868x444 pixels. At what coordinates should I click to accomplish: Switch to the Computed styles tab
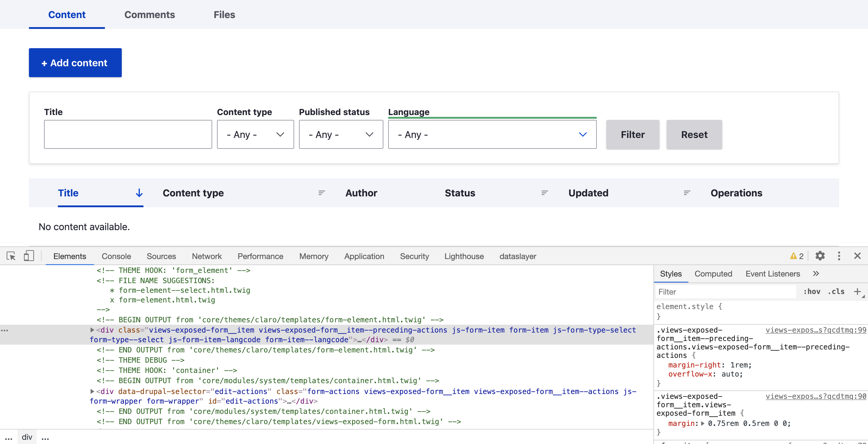click(713, 274)
